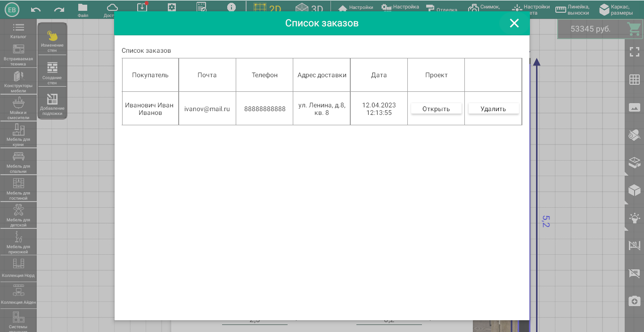Image resolution: width=644 pixels, height=332 pixels.
Task: Open the Файл folder menu
Action: [x=83, y=9]
